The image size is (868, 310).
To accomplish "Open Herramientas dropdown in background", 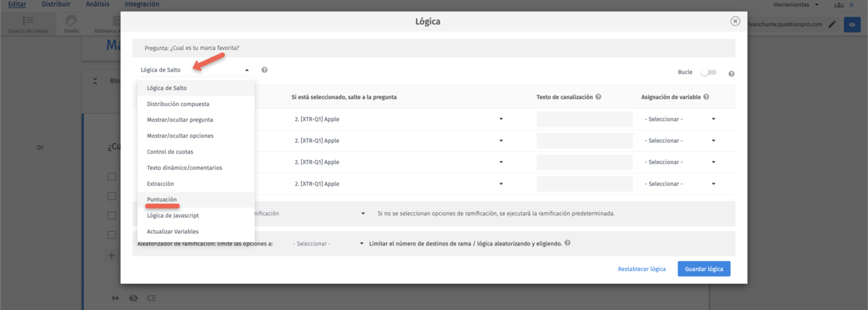I will coord(796,5).
